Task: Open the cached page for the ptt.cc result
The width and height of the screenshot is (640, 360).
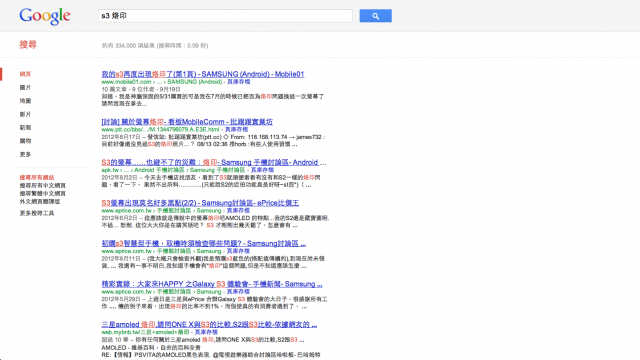Action: (236, 129)
